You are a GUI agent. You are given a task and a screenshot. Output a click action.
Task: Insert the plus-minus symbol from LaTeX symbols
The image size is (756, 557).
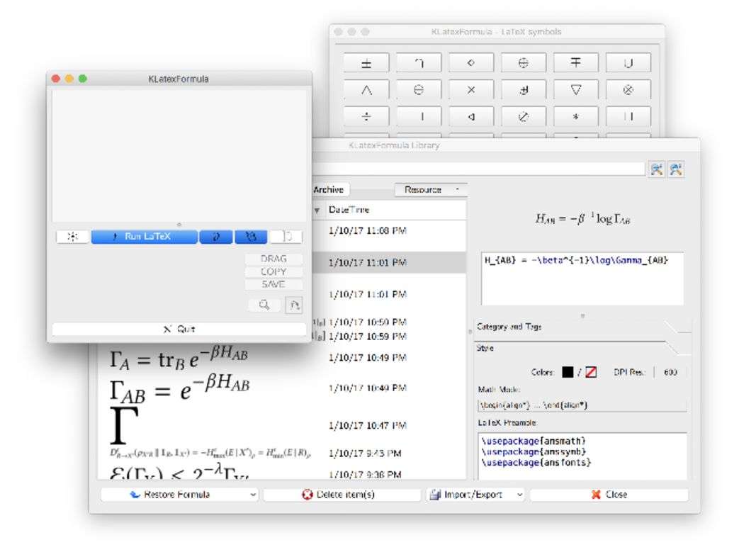click(366, 63)
